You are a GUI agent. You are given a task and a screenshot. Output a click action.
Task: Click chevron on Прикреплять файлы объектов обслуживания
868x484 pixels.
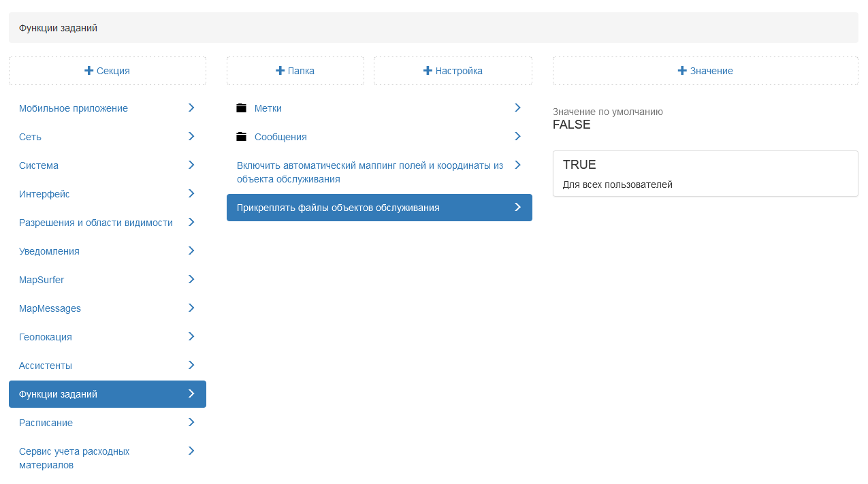coord(517,207)
